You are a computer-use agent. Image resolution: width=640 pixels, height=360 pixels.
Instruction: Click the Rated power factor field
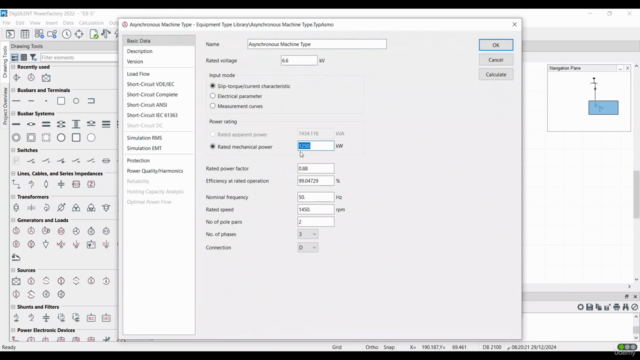[316, 169]
